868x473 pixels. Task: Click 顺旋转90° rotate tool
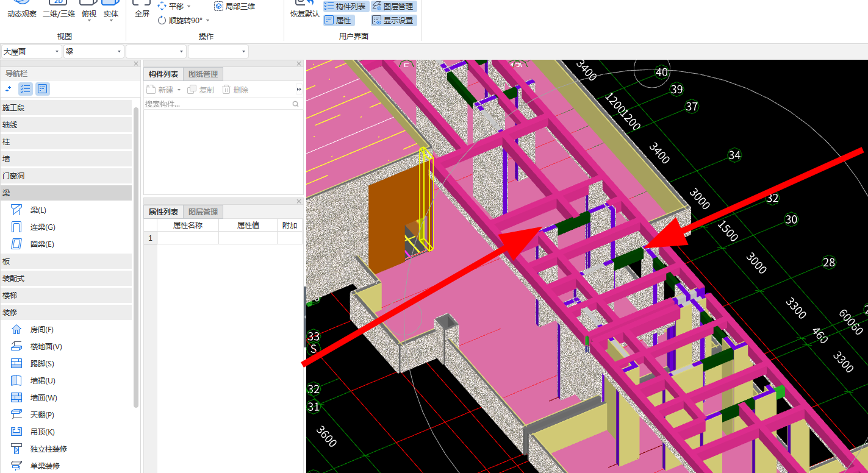[x=181, y=20]
